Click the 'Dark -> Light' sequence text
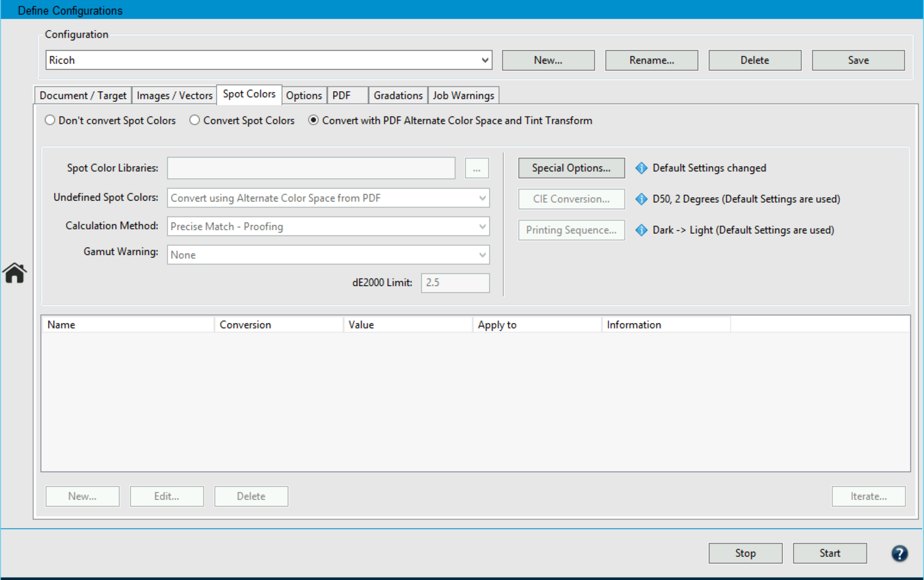Screen dimensions: 924x580 pos(744,230)
